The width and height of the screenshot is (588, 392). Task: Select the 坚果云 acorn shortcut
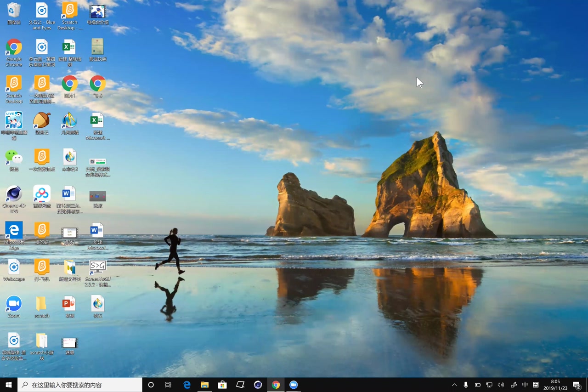42,124
